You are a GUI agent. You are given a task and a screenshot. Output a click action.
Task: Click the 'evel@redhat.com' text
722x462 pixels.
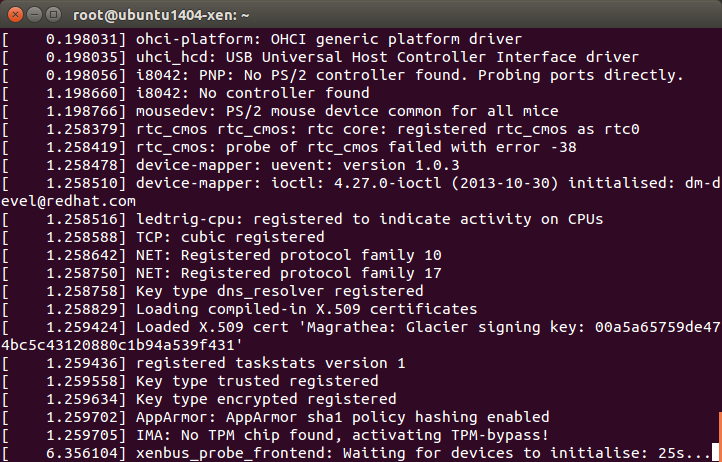point(68,201)
